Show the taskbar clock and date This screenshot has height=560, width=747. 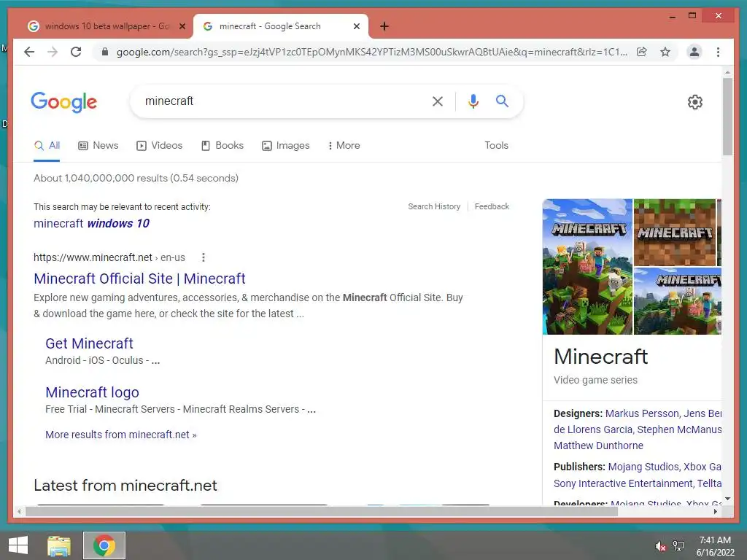tap(715, 546)
